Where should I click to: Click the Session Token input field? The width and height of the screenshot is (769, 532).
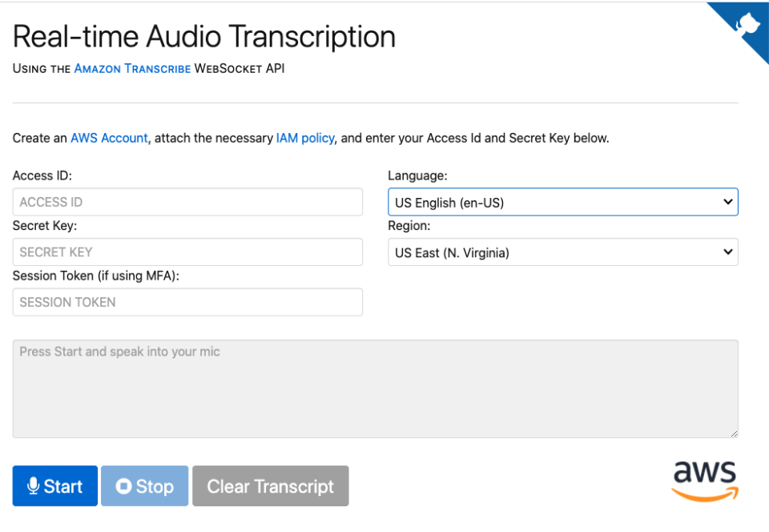click(x=187, y=302)
